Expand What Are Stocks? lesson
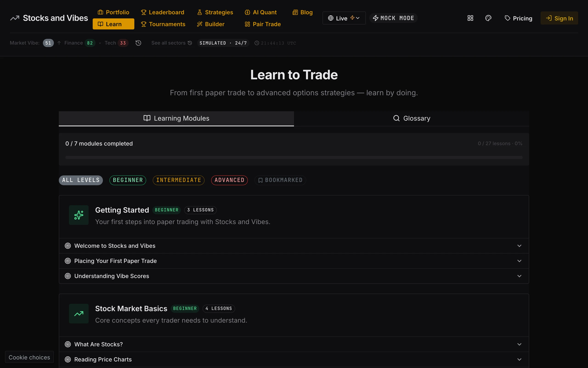The height and width of the screenshot is (368, 588). pyautogui.click(x=294, y=344)
